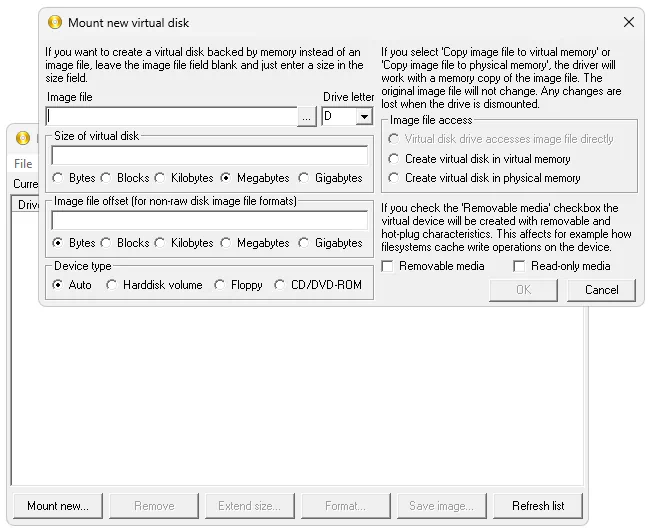Browse for image file with ellipsis button
The width and height of the screenshot is (656, 532).
(307, 117)
